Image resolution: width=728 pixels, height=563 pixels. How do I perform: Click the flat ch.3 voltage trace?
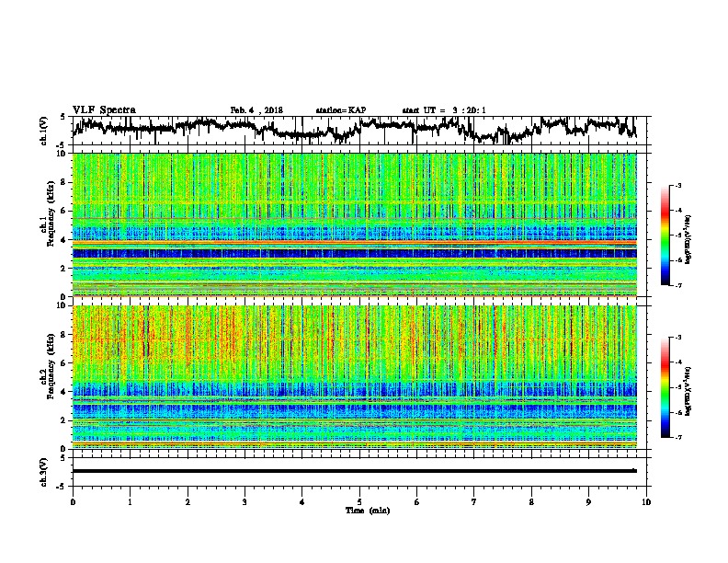coord(354,471)
